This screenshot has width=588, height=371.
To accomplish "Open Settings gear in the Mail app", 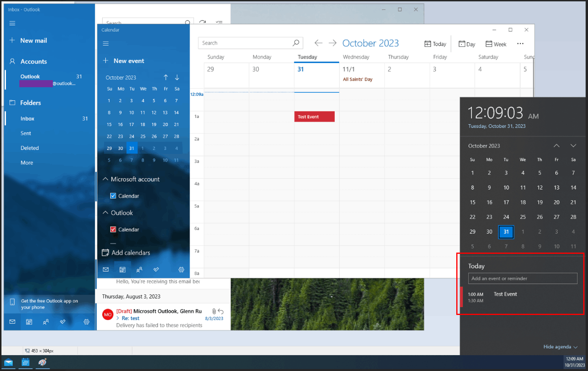I will pos(86,322).
